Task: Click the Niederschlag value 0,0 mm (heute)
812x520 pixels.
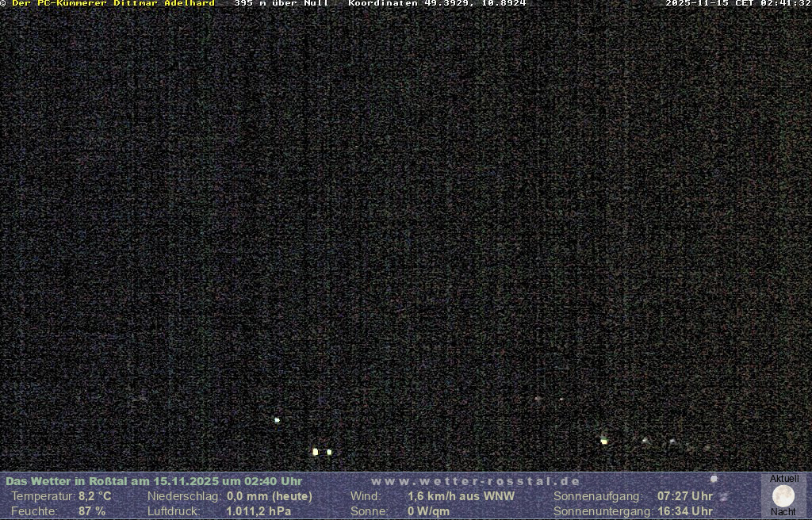Action: pyautogui.click(x=270, y=496)
